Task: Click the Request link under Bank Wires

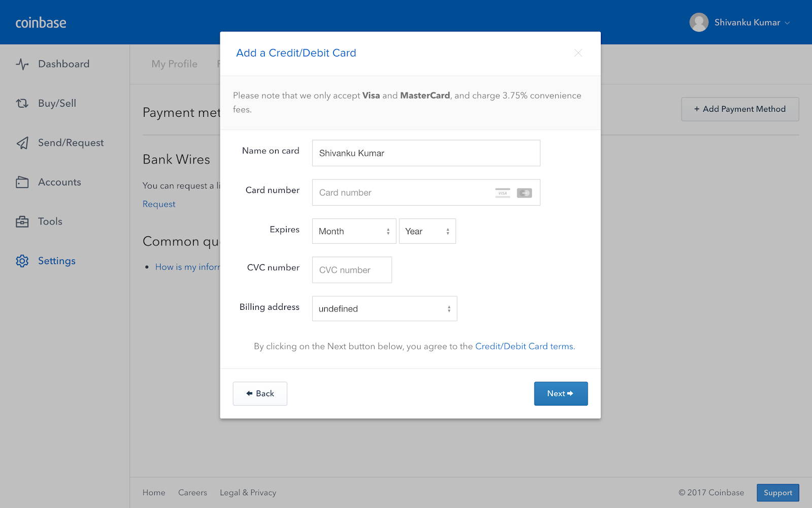Action: [159, 204]
